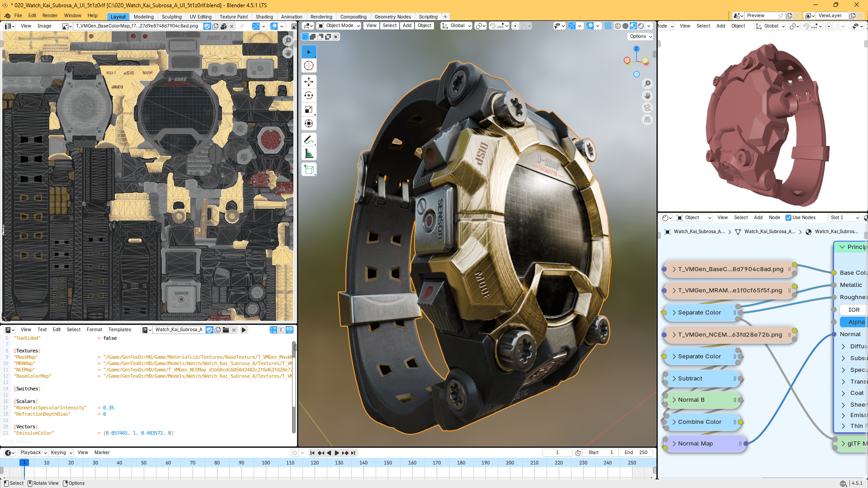
Task: Select the Select Box tool in 3D viewport
Action: [309, 52]
